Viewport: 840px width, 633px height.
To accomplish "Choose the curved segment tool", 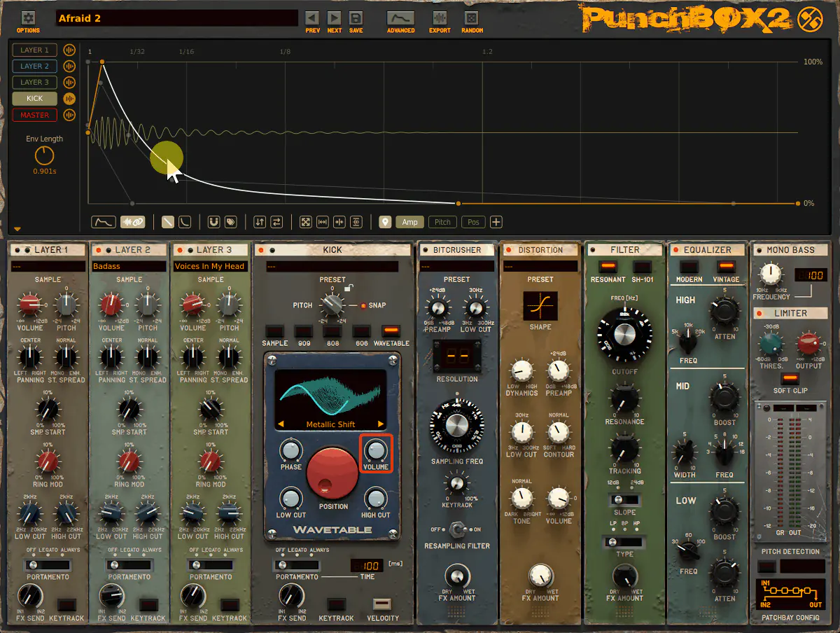I will 185,222.
